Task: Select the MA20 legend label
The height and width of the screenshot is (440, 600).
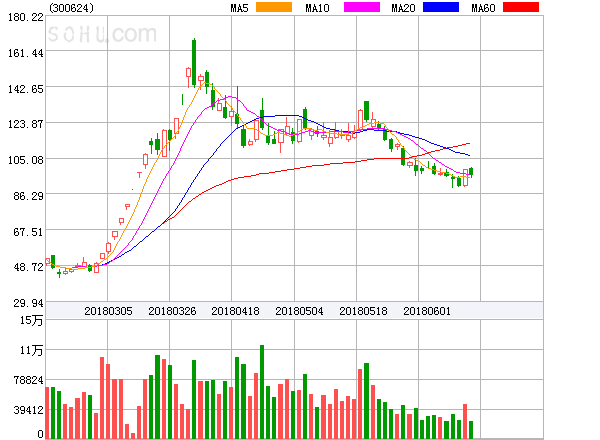Action: click(x=403, y=8)
